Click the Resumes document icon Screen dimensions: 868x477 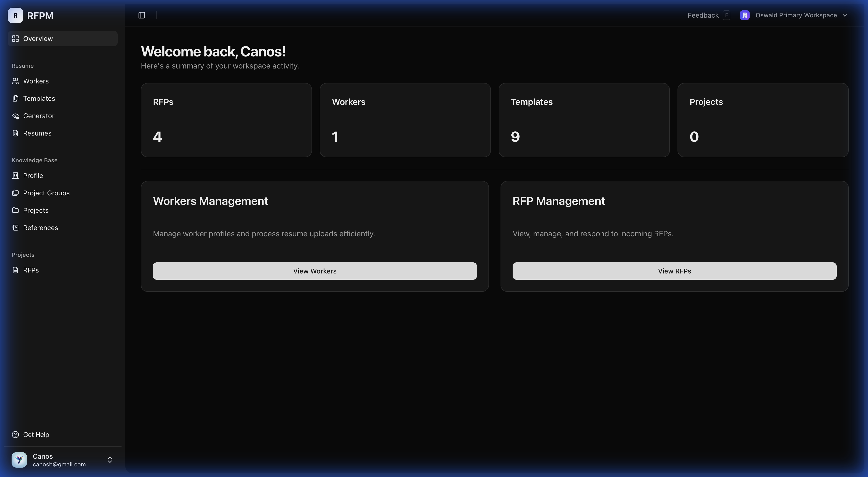click(16, 133)
